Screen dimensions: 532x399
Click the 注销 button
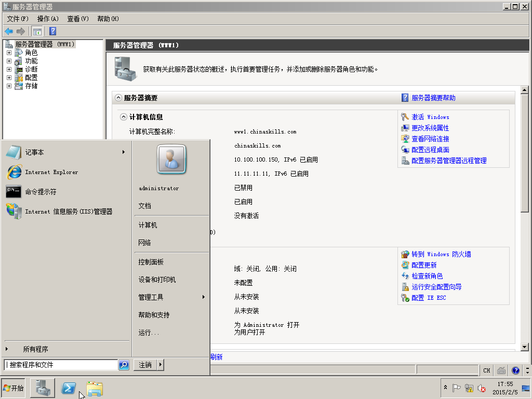point(145,365)
